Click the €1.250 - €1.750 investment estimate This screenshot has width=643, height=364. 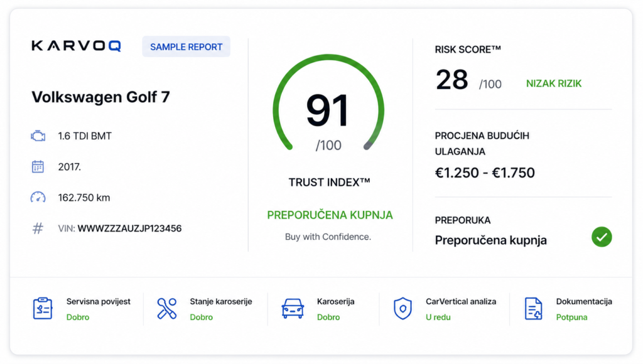485,173
